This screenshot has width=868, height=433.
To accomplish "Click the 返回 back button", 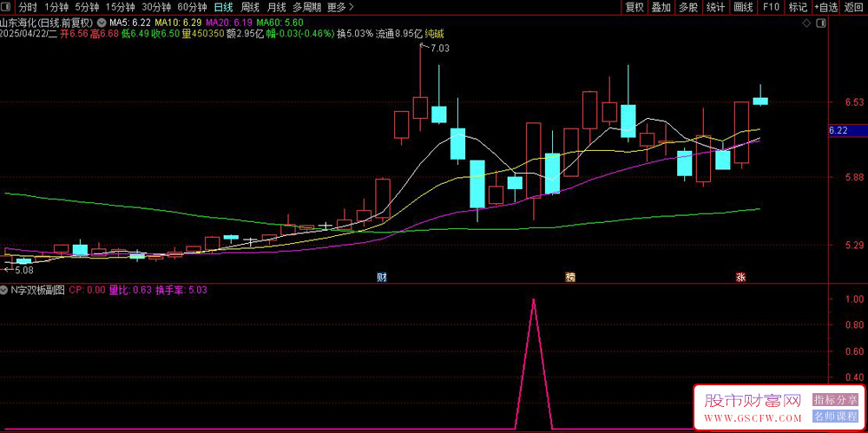I will (854, 7).
